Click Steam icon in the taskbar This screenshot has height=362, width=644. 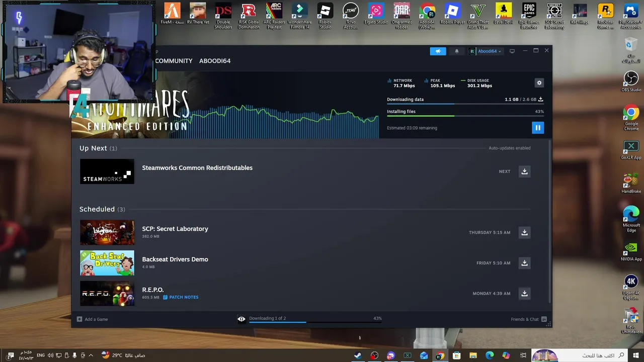click(358, 355)
